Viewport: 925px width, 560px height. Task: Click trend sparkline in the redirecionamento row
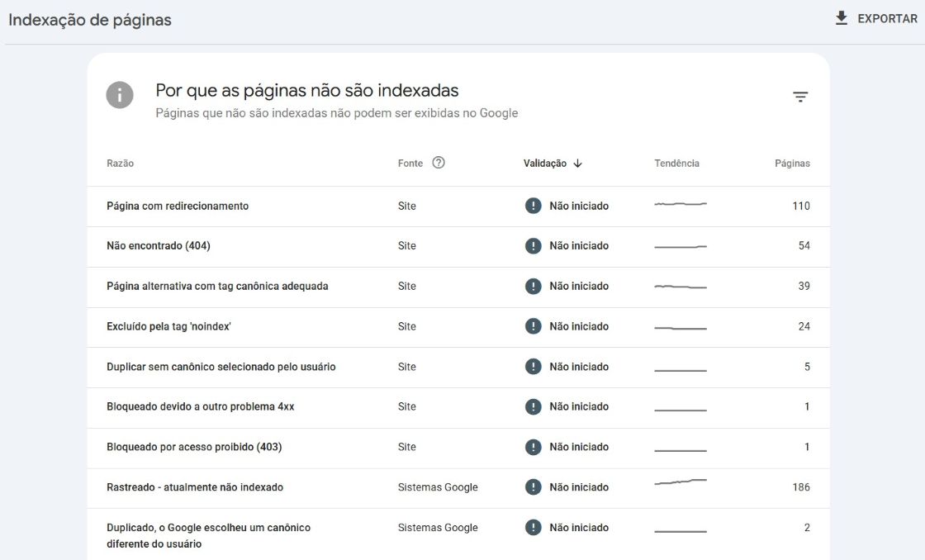tap(681, 203)
